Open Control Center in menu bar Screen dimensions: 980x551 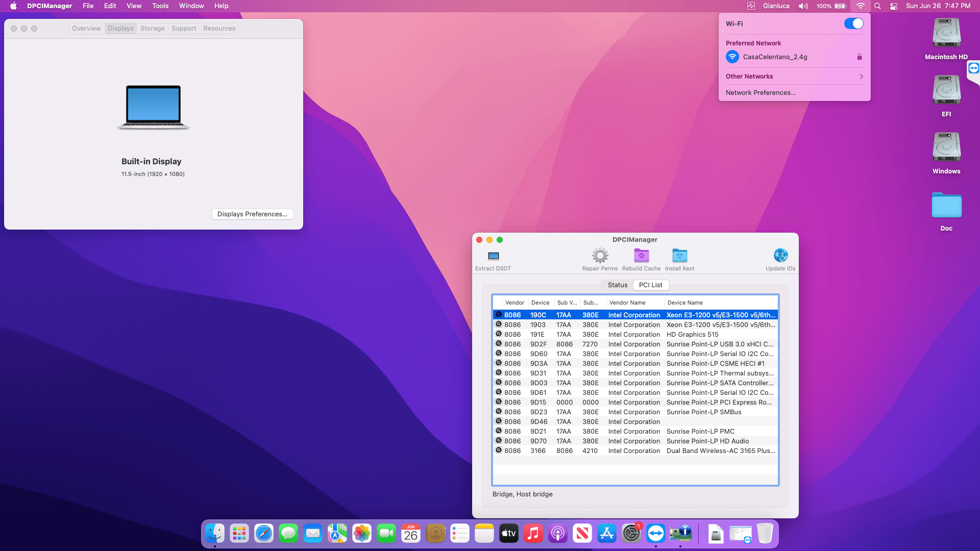pyautogui.click(x=894, y=6)
